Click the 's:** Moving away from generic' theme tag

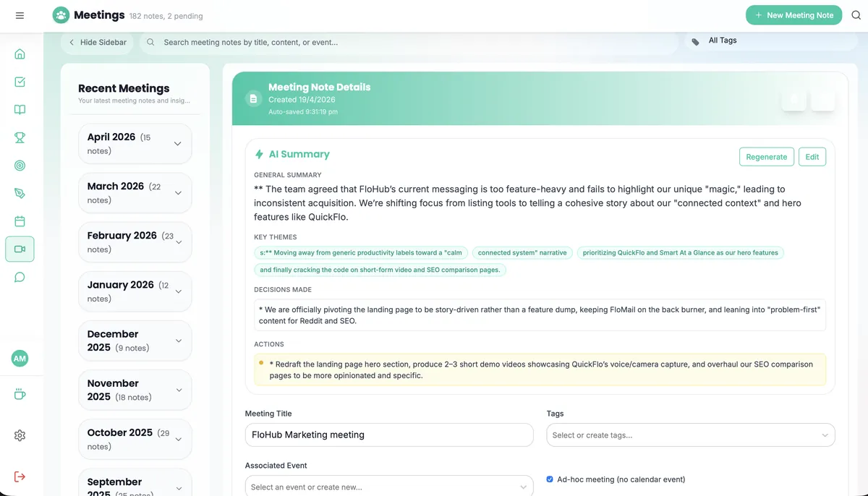[361, 253]
